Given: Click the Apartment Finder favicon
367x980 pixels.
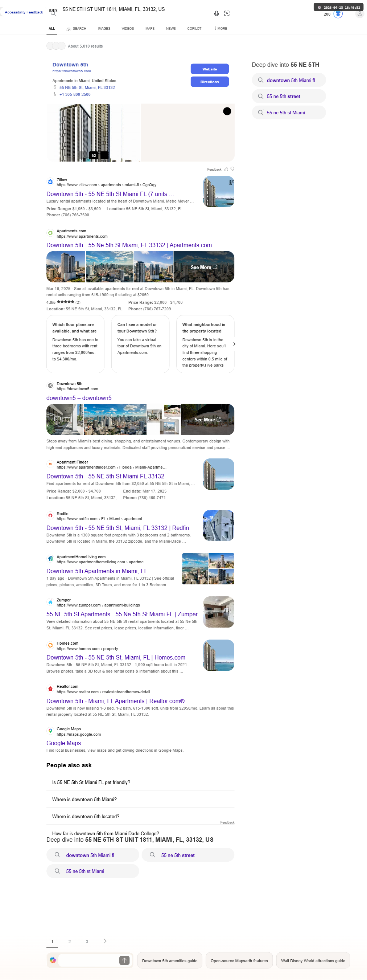Looking at the screenshot, I should click(50, 464).
